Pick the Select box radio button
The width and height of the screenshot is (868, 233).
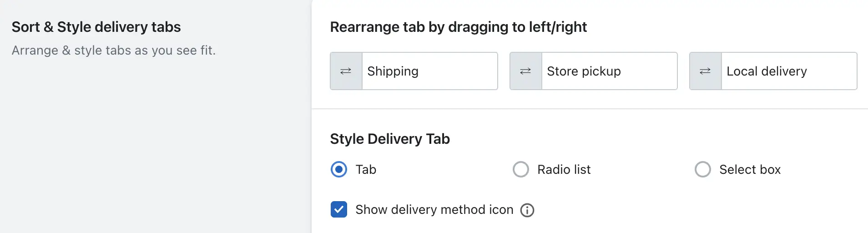click(x=703, y=169)
